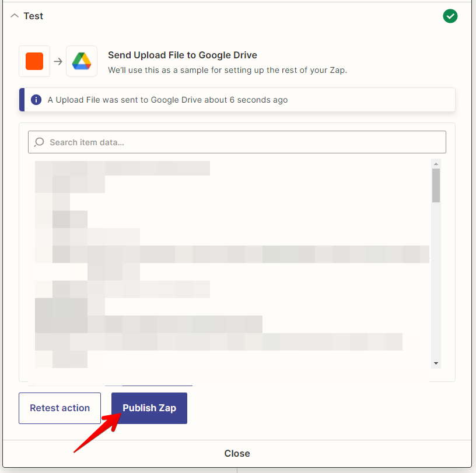Click the Upload File sent confirmation banner
The height and width of the screenshot is (473, 476).
pyautogui.click(x=237, y=99)
